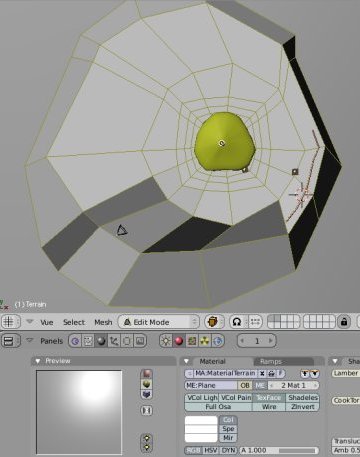Select the Lamp buttons sun icon

coord(166,341)
